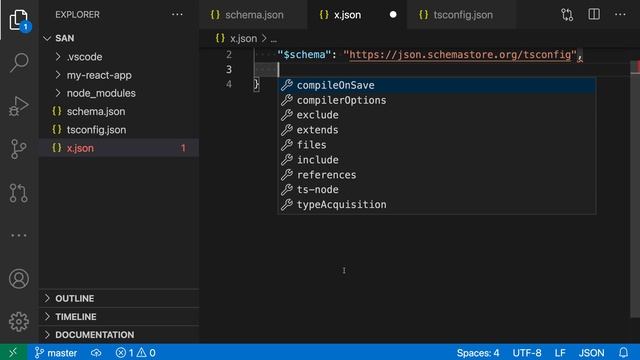Open the notifications bell
This screenshot has width=640, height=360.
point(623,353)
